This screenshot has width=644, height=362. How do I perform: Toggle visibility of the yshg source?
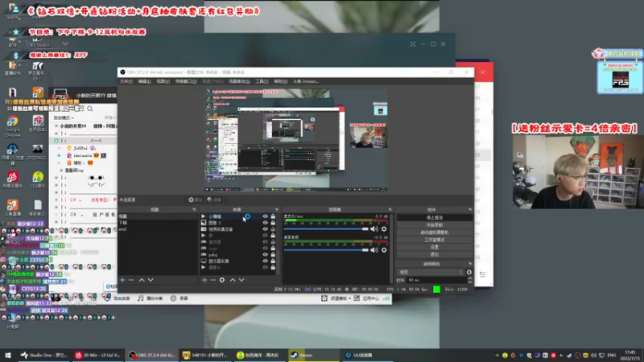point(266,254)
